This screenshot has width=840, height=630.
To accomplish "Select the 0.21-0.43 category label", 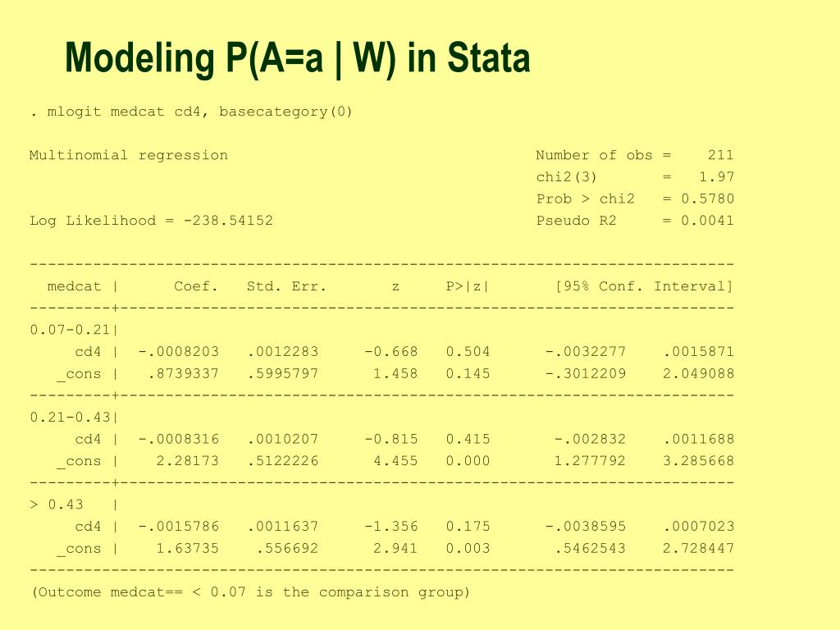I will [x=70, y=417].
